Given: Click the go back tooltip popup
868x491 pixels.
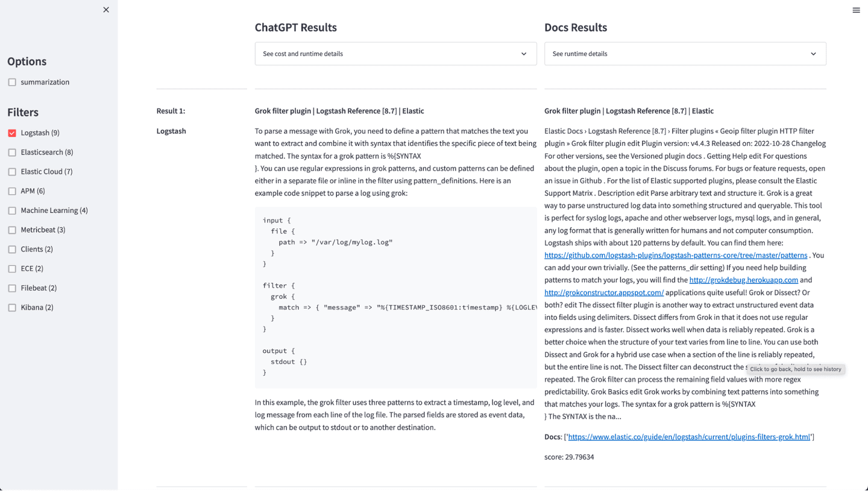Looking at the screenshot, I should pyautogui.click(x=795, y=369).
